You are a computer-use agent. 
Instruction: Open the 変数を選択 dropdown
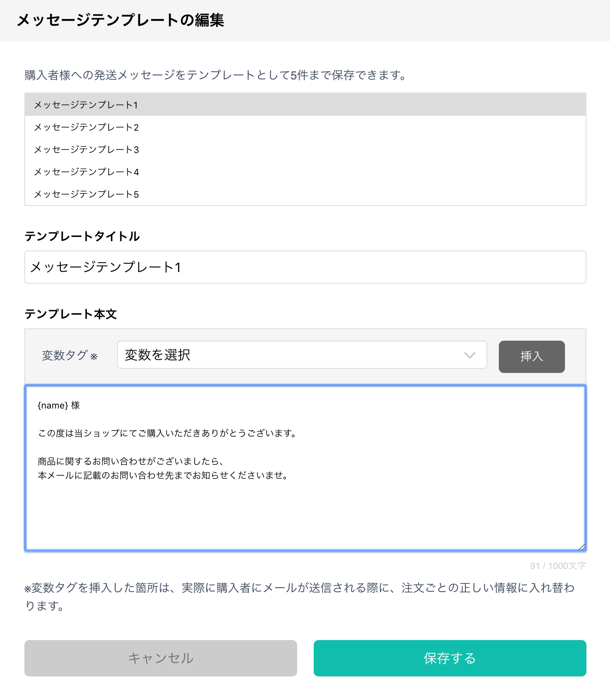point(302,355)
